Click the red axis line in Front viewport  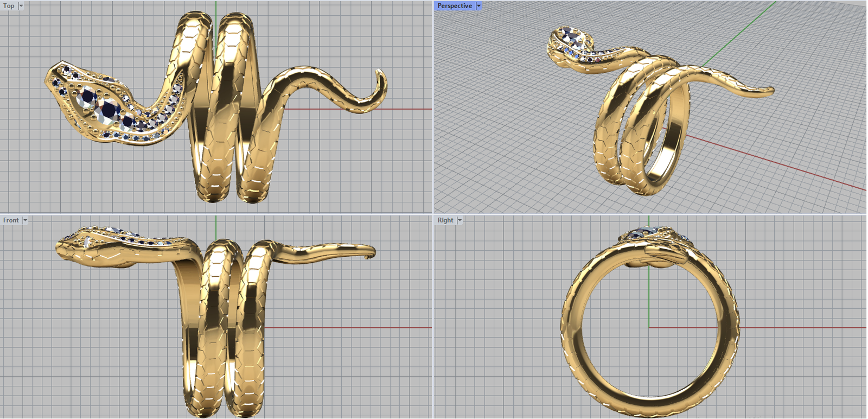pos(353,328)
